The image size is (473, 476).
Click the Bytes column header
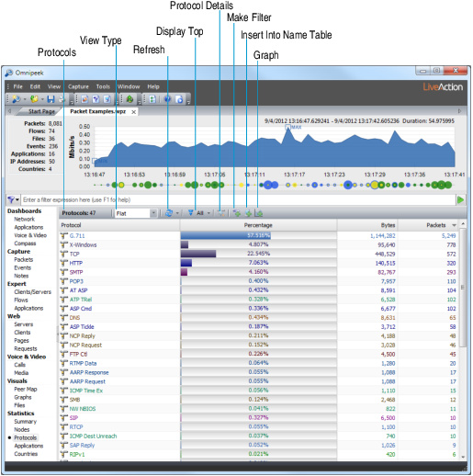pos(366,225)
